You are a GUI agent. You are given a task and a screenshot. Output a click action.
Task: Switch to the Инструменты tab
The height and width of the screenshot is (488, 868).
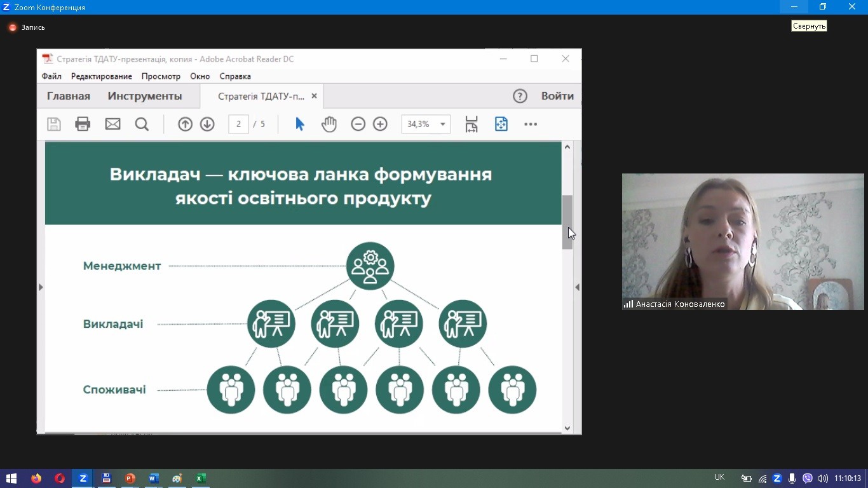click(x=145, y=96)
